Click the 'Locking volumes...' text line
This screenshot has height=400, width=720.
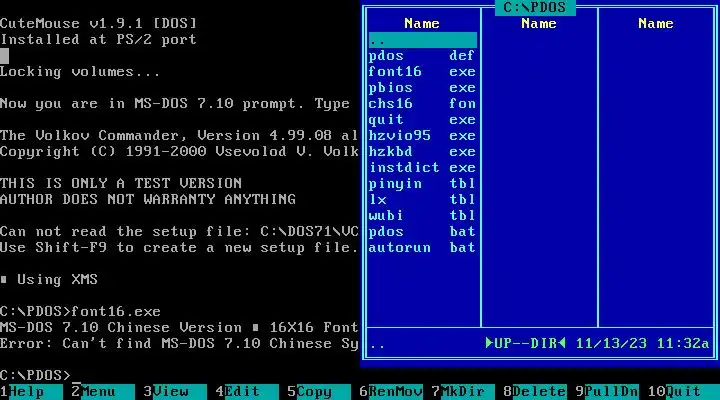80,72
